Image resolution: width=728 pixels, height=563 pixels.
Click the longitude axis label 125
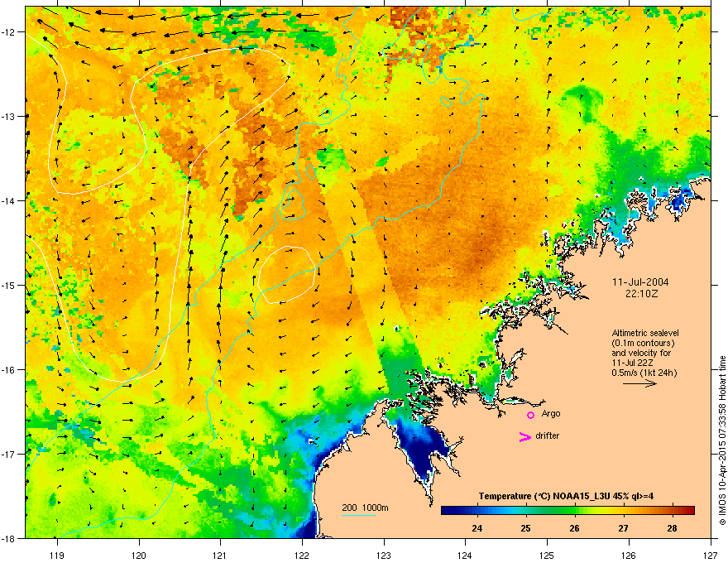(x=547, y=555)
